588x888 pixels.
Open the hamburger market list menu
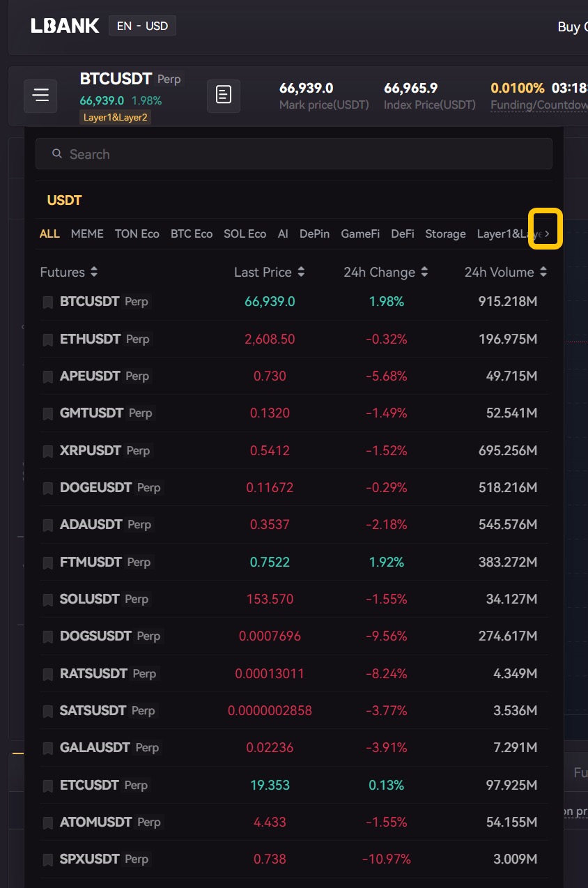point(40,95)
